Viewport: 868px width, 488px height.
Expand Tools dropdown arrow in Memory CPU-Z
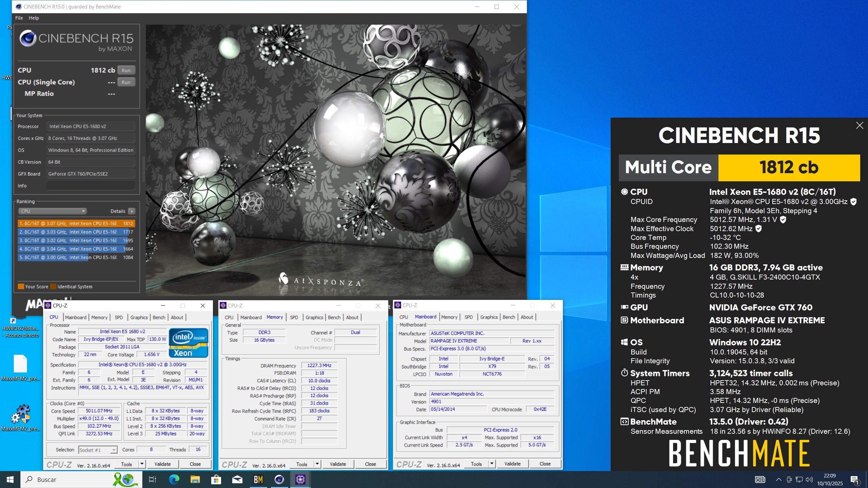[x=317, y=464]
